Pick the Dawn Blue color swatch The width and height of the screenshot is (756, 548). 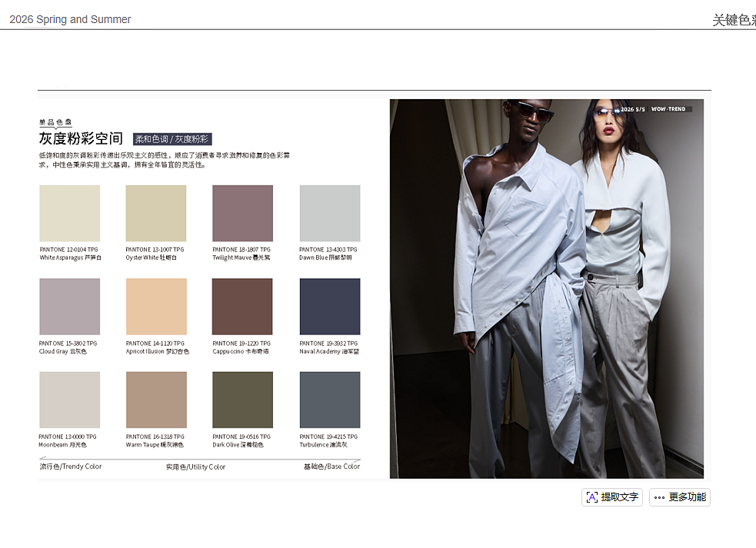click(330, 213)
